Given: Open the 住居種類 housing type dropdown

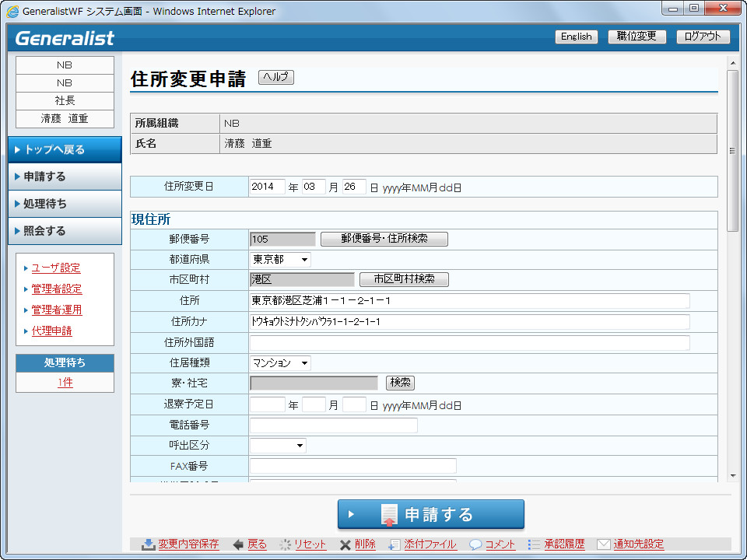Looking at the screenshot, I should coord(280,362).
